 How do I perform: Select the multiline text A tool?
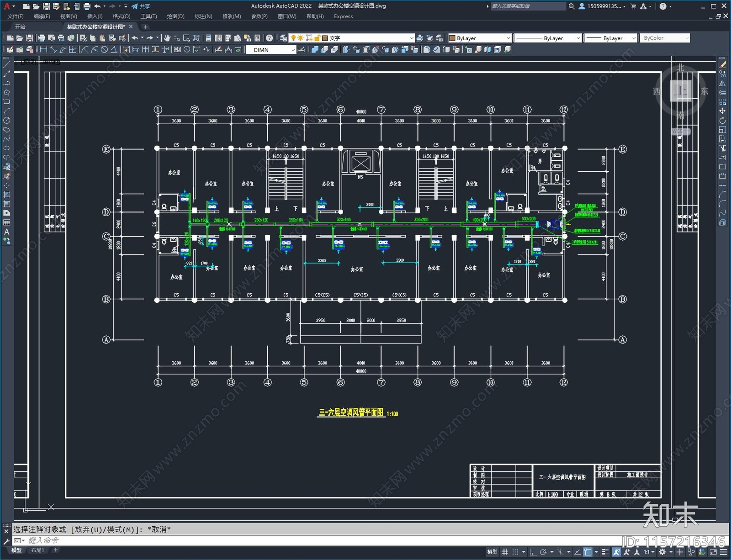coord(7,232)
